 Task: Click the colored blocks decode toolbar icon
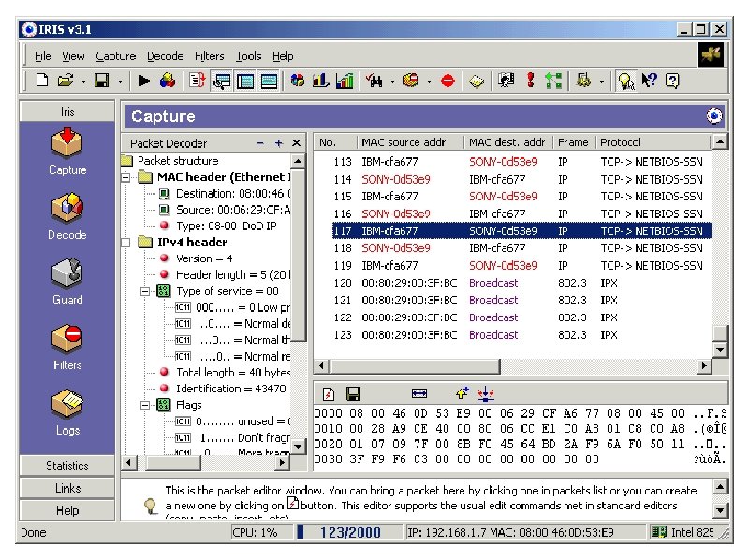(167, 81)
